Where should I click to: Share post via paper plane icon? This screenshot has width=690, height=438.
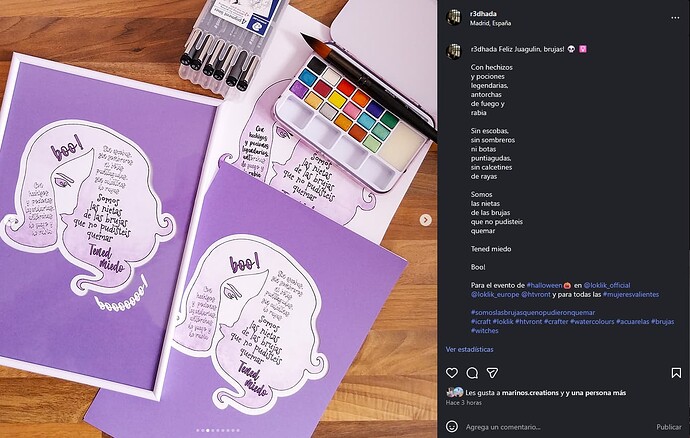tap(492, 373)
